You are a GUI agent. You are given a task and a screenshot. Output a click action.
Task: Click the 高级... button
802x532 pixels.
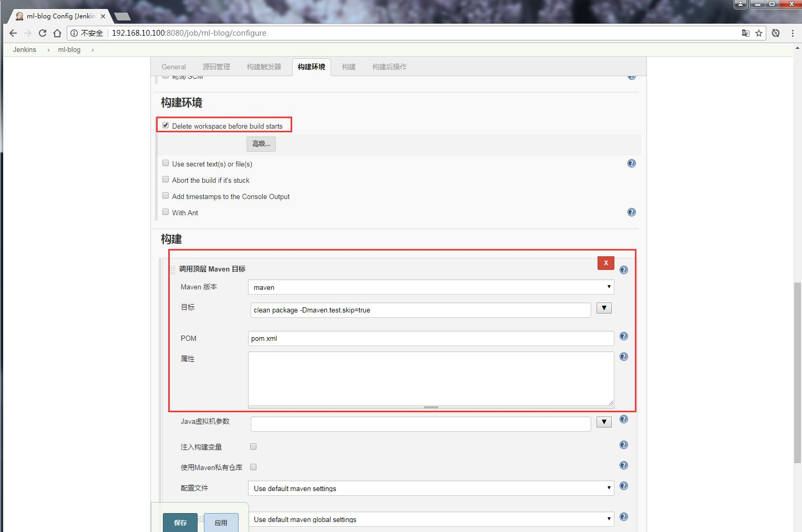pyautogui.click(x=261, y=144)
